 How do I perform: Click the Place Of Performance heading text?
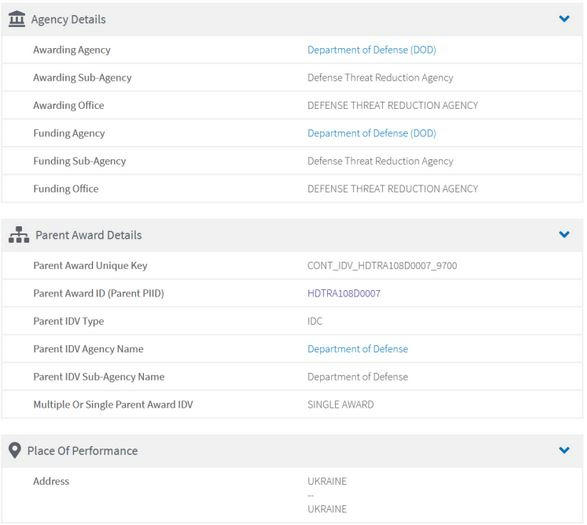82,450
